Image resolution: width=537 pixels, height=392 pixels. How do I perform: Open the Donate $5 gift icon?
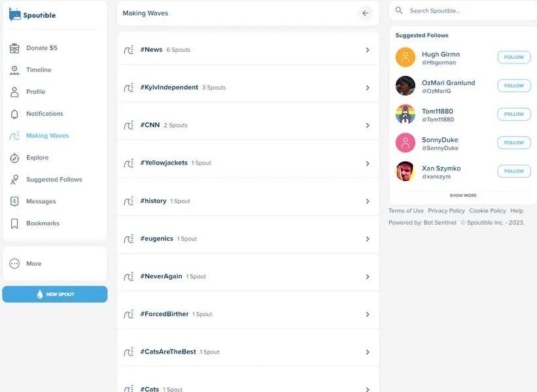(14, 48)
